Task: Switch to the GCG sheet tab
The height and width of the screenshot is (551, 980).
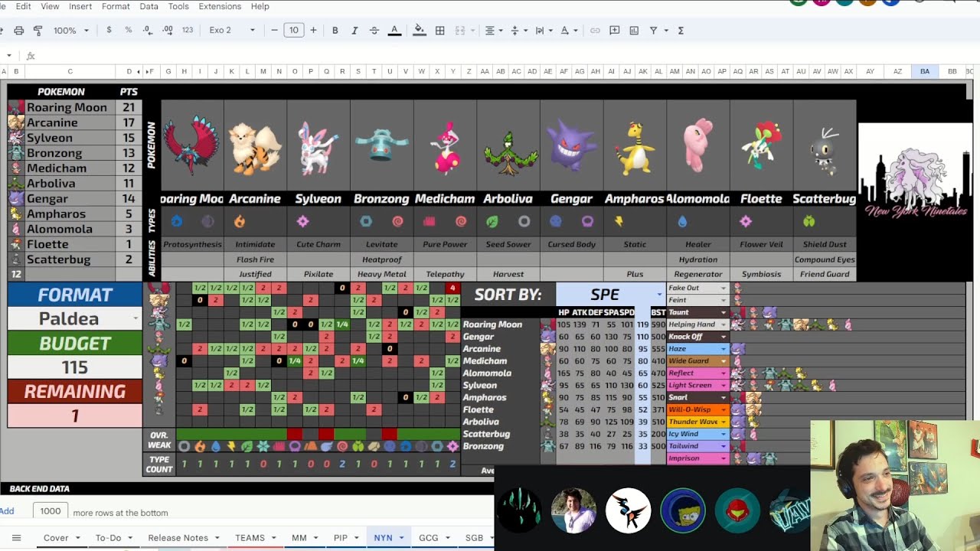Action: coord(429,538)
